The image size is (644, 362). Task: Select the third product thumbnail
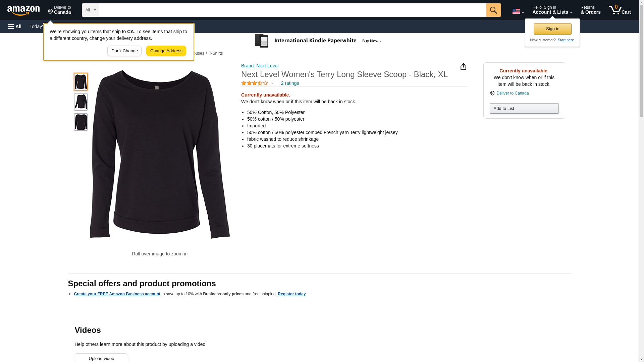(81, 122)
